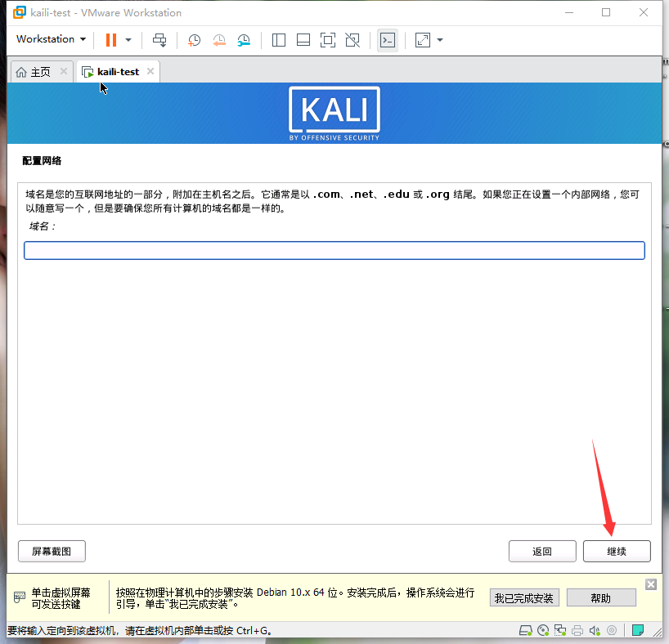Switch to the 主页 tab
This screenshot has width=669, height=644.
point(34,71)
